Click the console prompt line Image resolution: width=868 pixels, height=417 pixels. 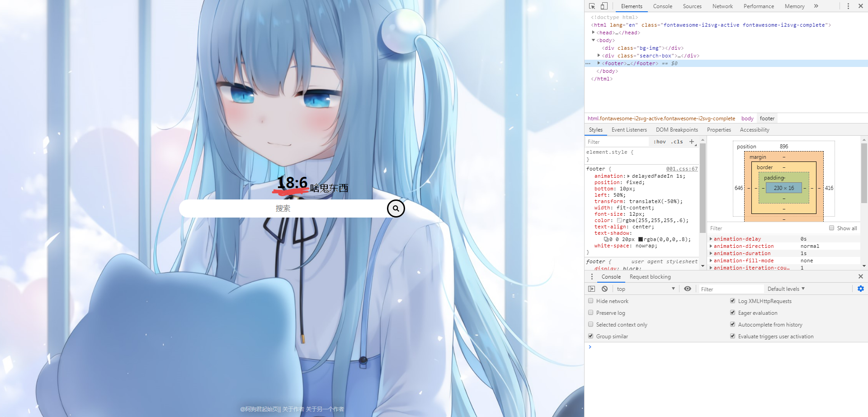point(726,347)
